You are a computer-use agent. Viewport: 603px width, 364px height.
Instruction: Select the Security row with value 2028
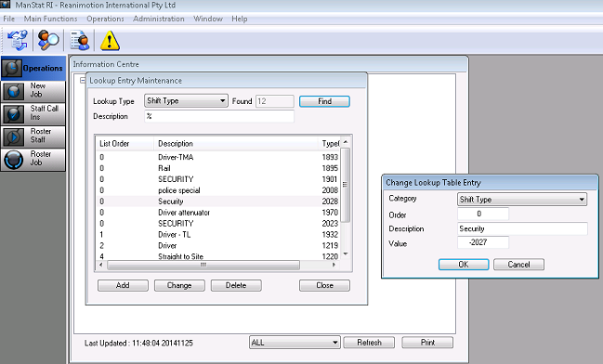tap(218, 201)
